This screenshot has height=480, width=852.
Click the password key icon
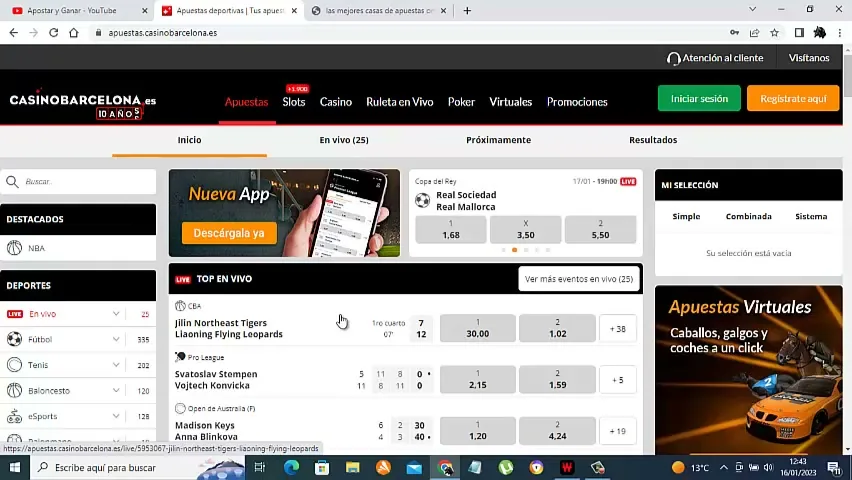tap(734, 33)
